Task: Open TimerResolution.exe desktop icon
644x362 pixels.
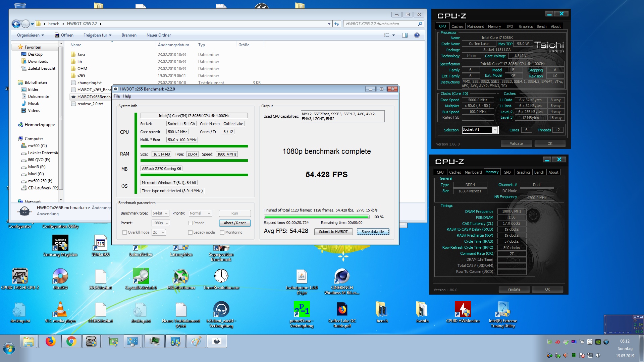Action: tap(221, 279)
